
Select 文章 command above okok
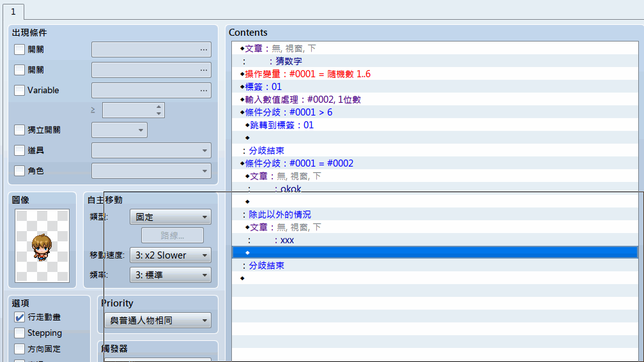click(435, 176)
